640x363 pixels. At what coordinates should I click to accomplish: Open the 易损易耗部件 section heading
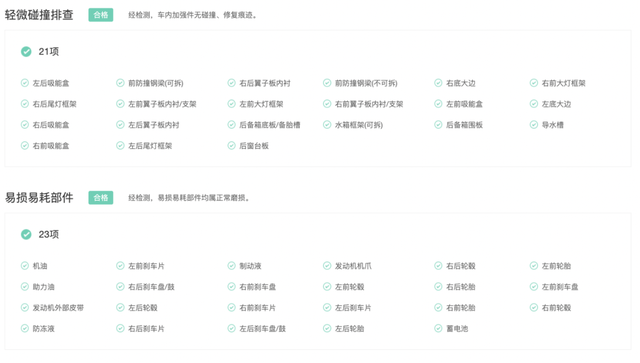coord(39,198)
